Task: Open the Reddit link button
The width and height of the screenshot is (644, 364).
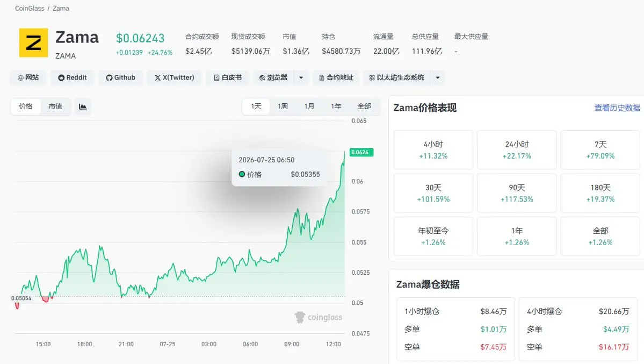Action: (x=73, y=78)
